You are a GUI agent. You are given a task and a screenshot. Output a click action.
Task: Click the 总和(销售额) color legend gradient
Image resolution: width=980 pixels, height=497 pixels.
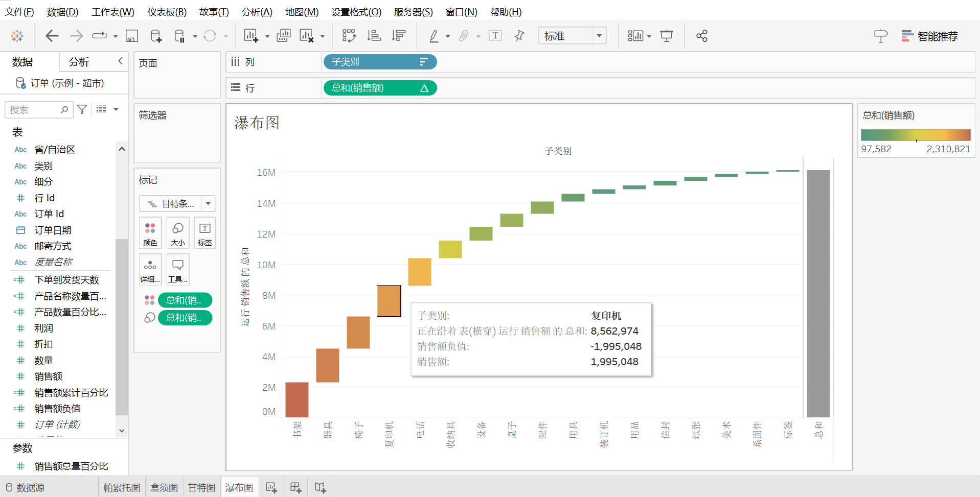point(916,135)
